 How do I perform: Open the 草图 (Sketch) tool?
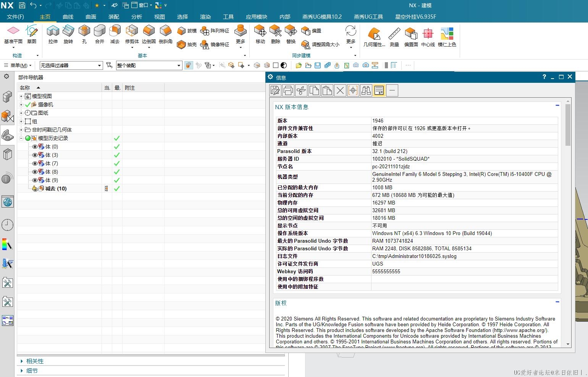[x=32, y=34]
